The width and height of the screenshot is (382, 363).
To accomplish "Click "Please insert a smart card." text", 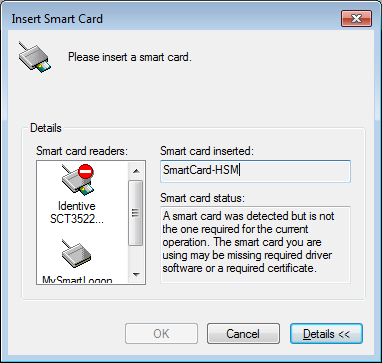I will pyautogui.click(x=130, y=57).
